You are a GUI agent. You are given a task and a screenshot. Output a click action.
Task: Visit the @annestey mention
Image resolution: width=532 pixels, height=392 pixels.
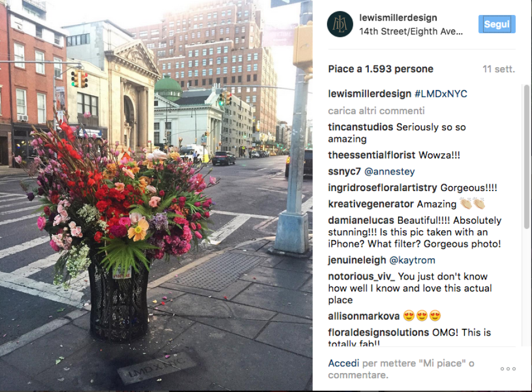click(x=390, y=172)
